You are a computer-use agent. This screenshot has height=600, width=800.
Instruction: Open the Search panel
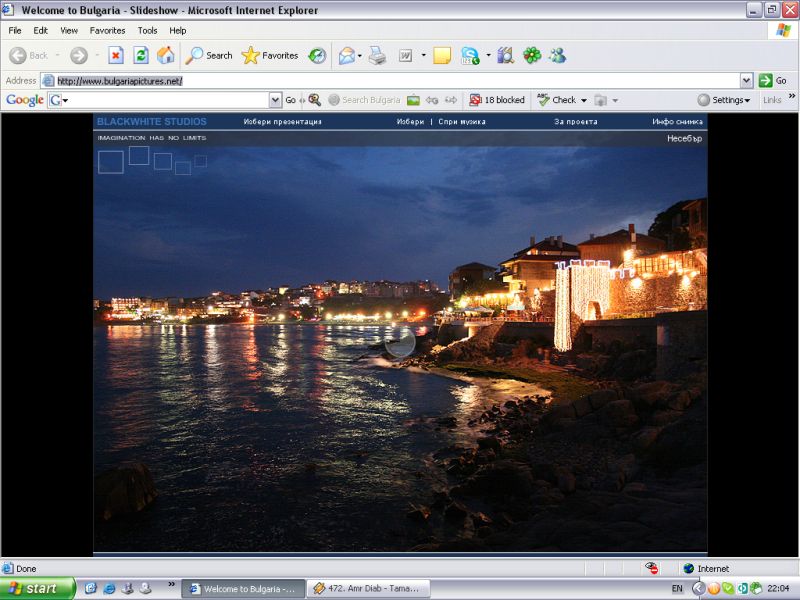point(209,56)
